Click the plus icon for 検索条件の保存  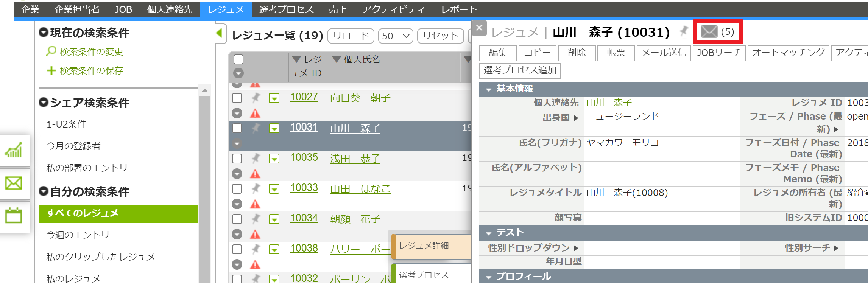(51, 70)
